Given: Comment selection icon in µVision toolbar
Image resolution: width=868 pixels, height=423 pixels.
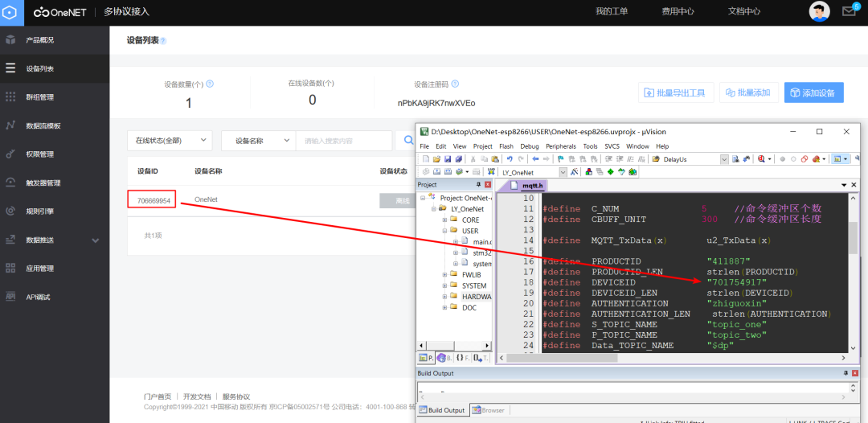Looking at the screenshot, I should [x=630, y=159].
